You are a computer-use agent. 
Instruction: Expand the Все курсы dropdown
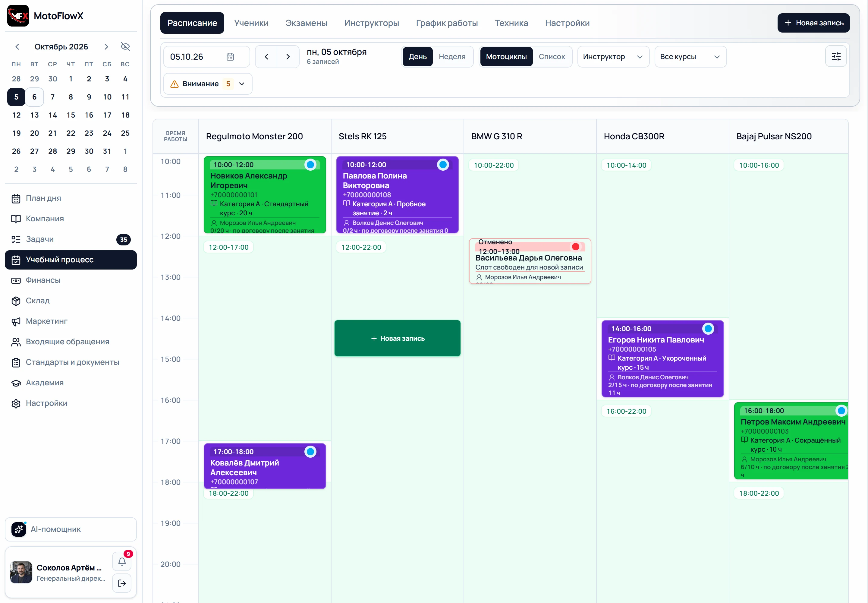tap(690, 57)
